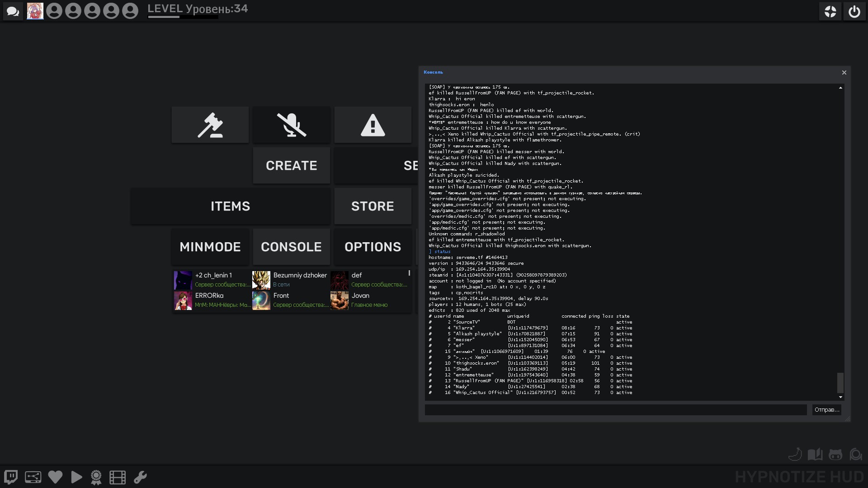The width and height of the screenshot is (868, 488).
Task: Click the console scroll down arrow
Action: [840, 397]
